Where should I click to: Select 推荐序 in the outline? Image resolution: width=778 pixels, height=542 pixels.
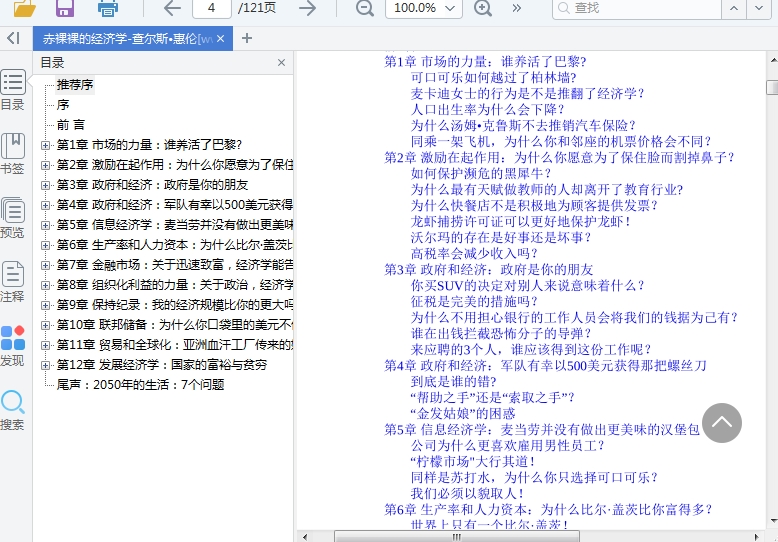74,85
